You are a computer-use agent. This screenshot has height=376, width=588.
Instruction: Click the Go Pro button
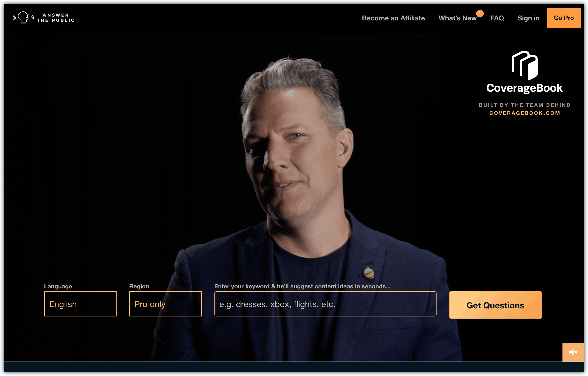564,18
